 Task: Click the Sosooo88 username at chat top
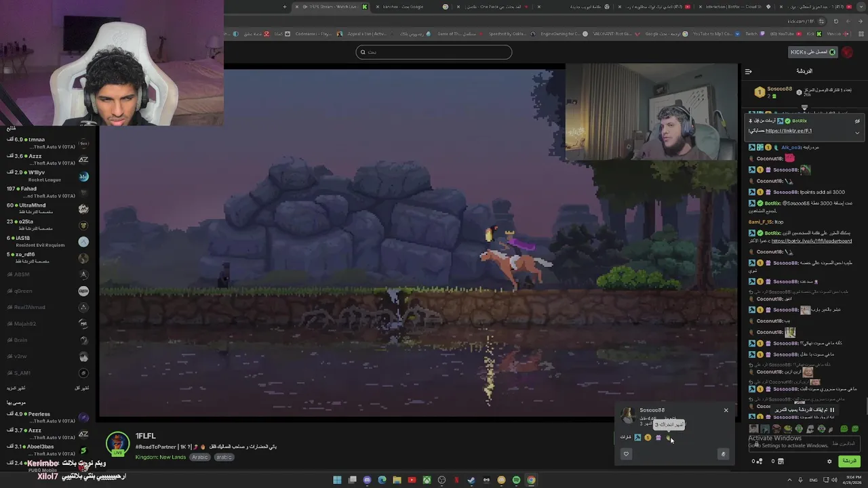(x=779, y=89)
